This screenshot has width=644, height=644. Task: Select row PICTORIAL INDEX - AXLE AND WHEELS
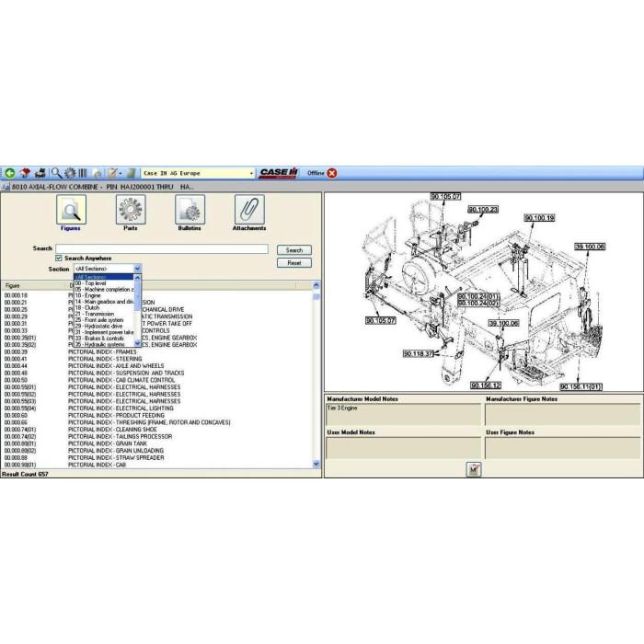pyautogui.click(x=158, y=366)
